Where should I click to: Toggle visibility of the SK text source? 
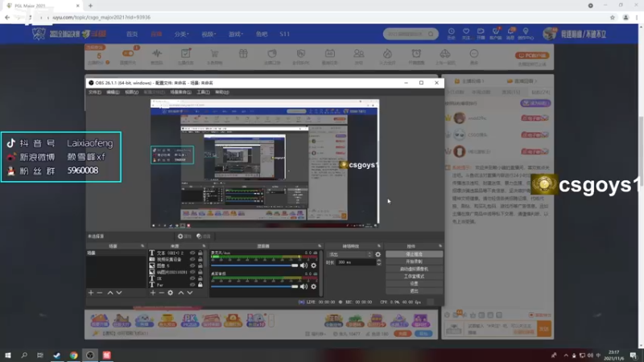coord(192,278)
